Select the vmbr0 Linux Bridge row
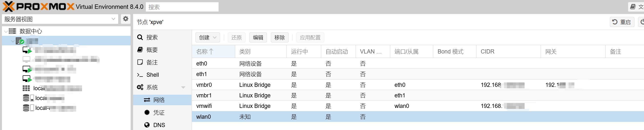This screenshot has width=644, height=130. coord(254,85)
